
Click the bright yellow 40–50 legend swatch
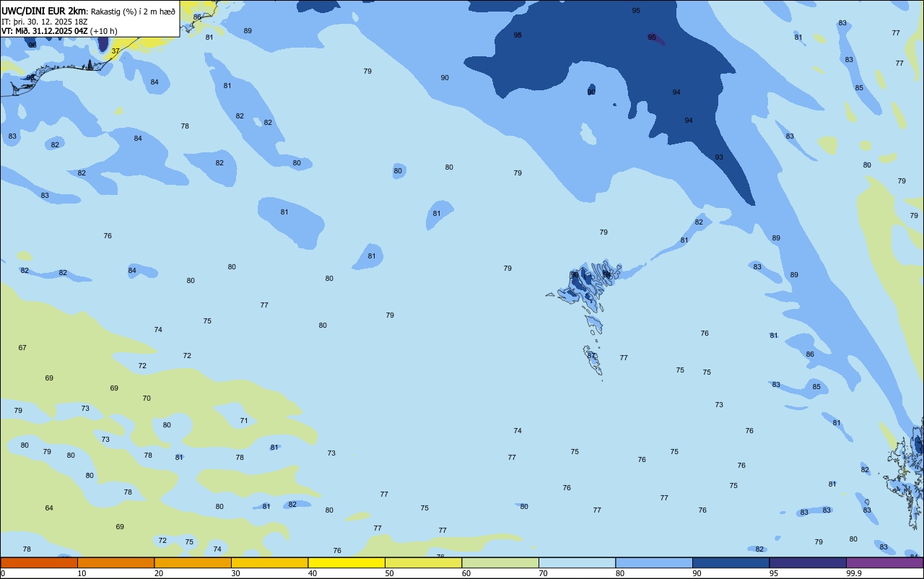point(346,562)
